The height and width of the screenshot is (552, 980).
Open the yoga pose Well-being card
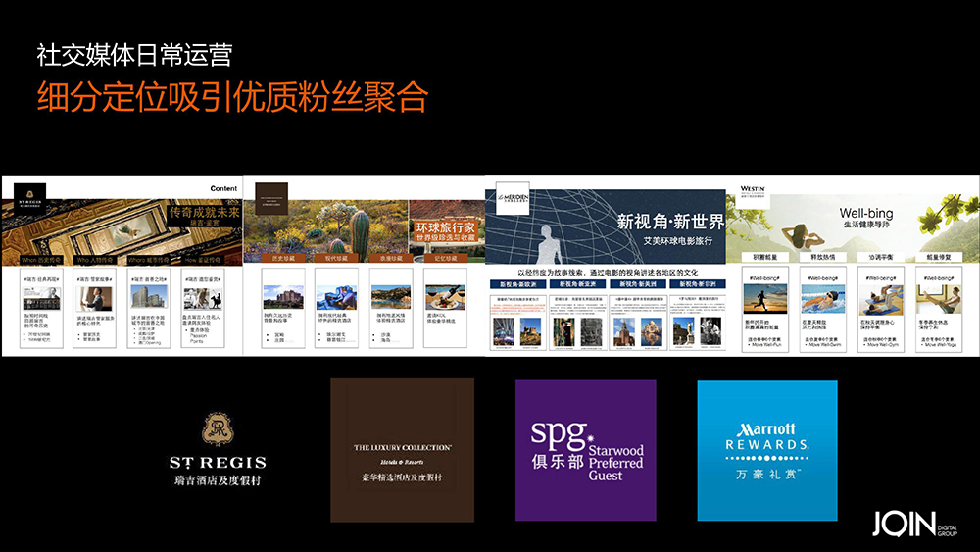point(938,310)
